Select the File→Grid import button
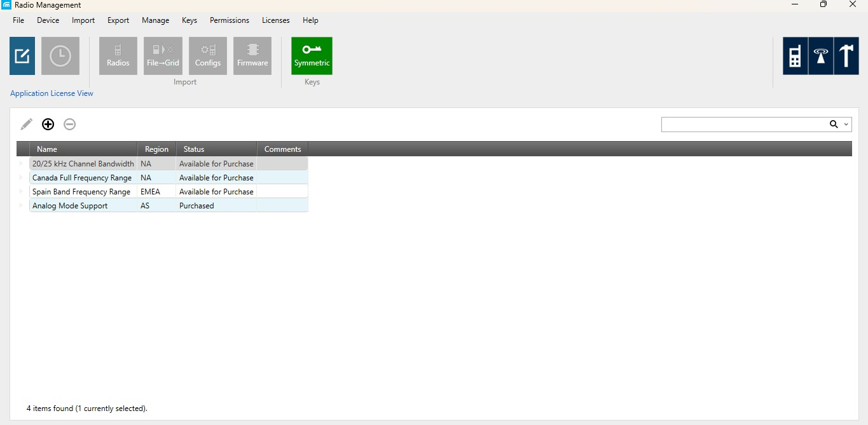 (163, 56)
